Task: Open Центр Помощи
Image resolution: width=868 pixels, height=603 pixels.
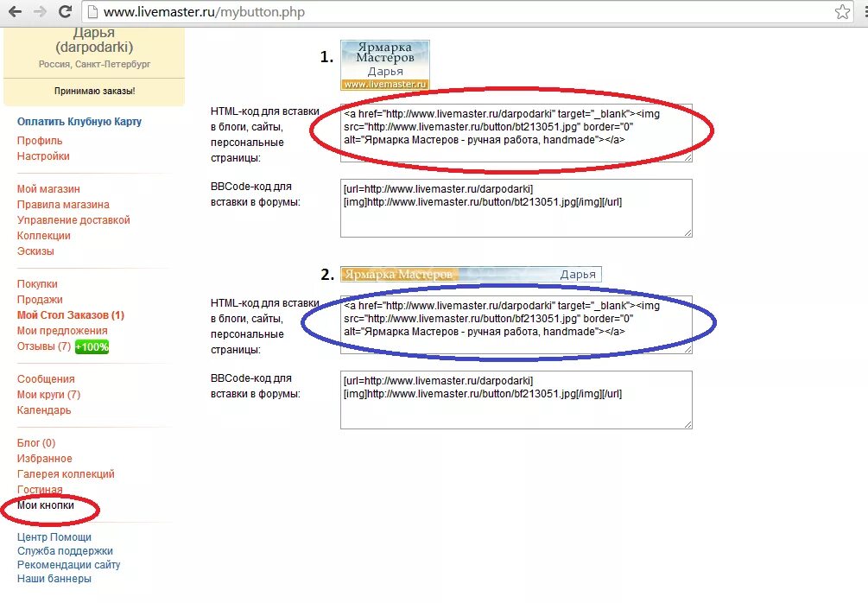Action: [54, 537]
